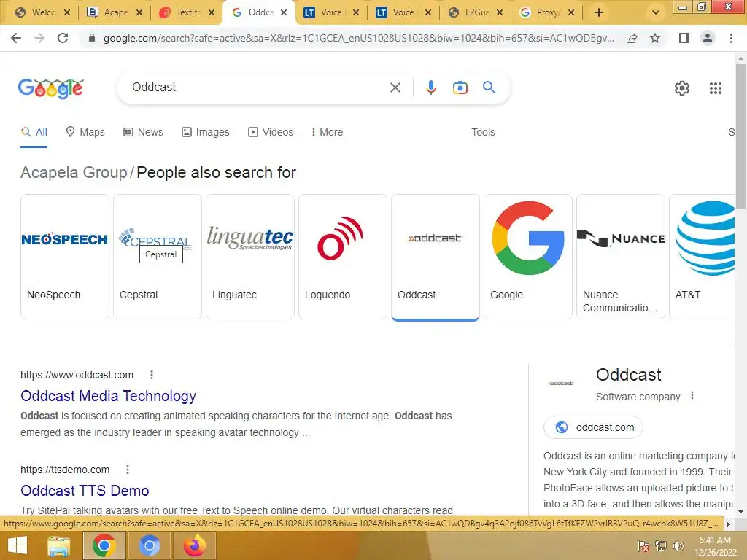This screenshot has width=747, height=560.
Task: Open Loquendo card
Action: click(x=343, y=257)
